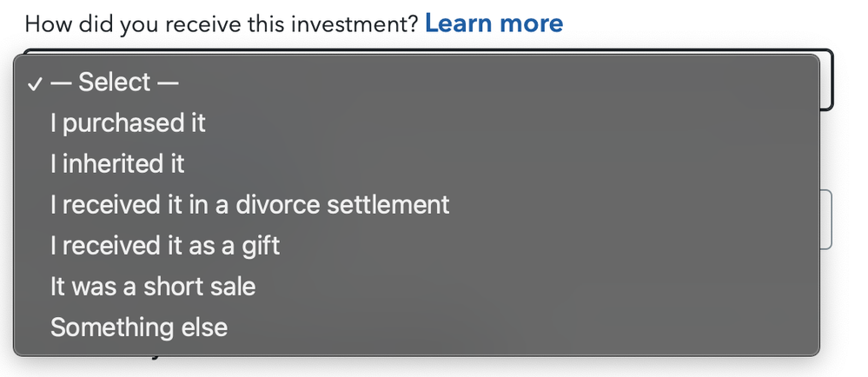Viewport: 868px width, 377px height.
Task: Mark the investment as inherited
Action: (416, 164)
